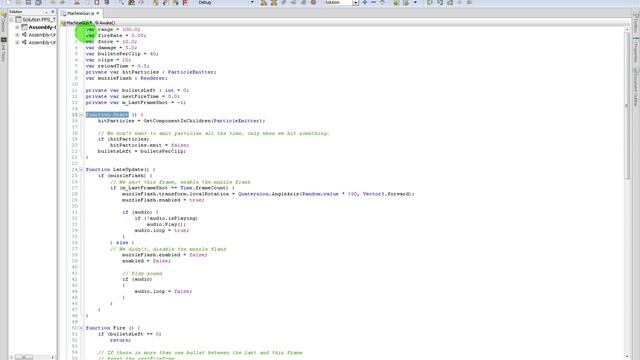Open the Toolbox side tab
Screen dimensions: 640x360
[636, 23]
